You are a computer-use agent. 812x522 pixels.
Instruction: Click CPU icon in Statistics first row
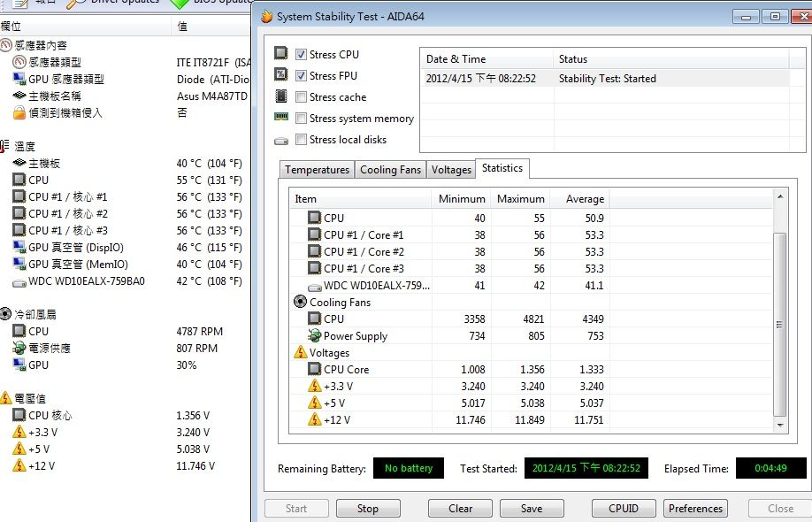point(314,218)
